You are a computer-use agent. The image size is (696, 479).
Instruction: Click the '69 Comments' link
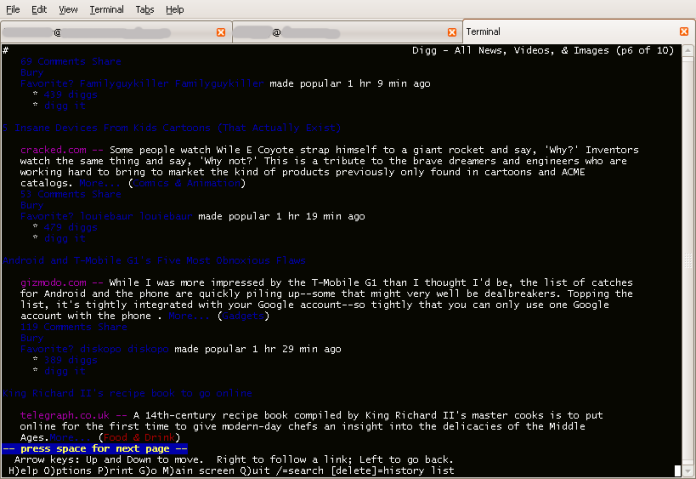coord(52,61)
